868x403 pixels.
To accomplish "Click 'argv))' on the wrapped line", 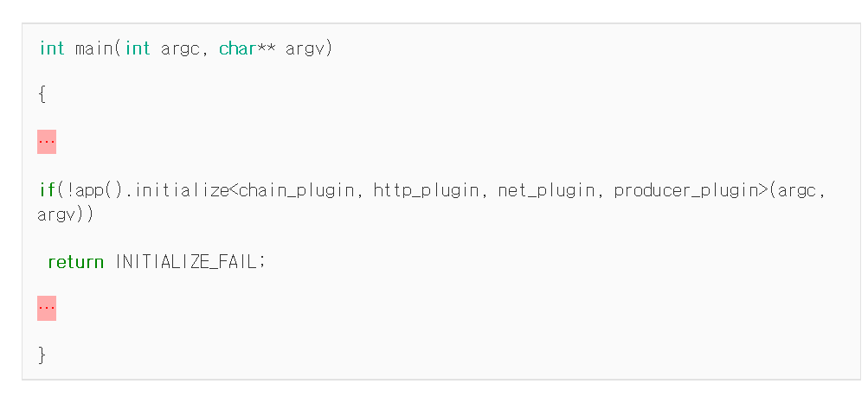I will coord(66,214).
